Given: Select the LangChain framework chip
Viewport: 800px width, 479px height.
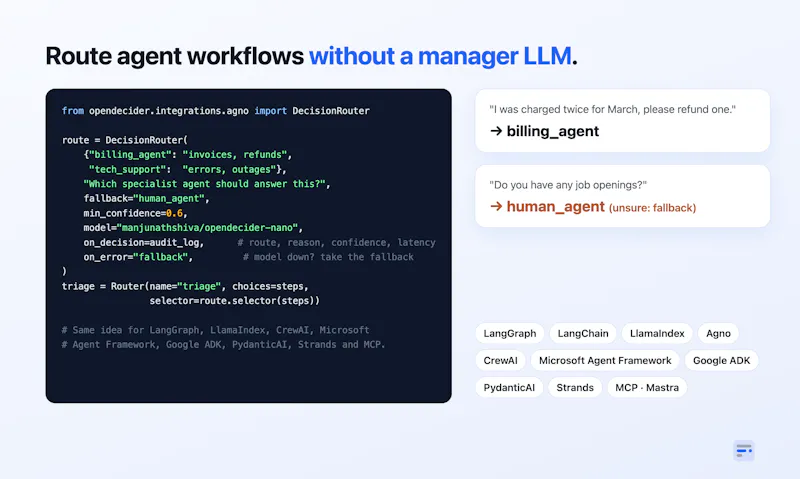Looking at the screenshot, I should pos(583,334).
